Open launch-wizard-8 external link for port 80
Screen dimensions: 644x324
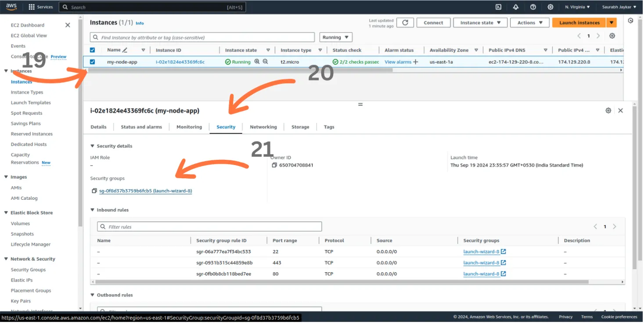coord(504,274)
